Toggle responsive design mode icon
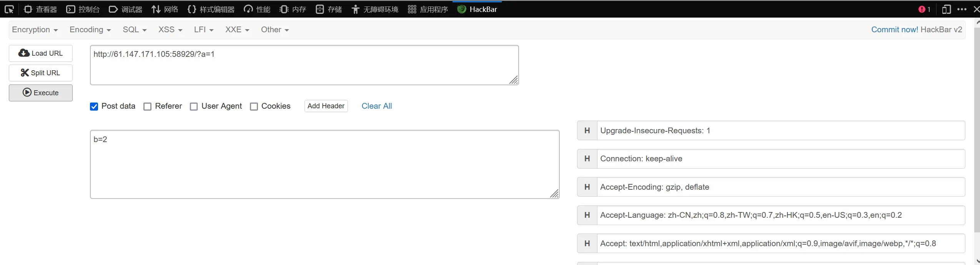This screenshot has width=980, height=265. click(947, 9)
